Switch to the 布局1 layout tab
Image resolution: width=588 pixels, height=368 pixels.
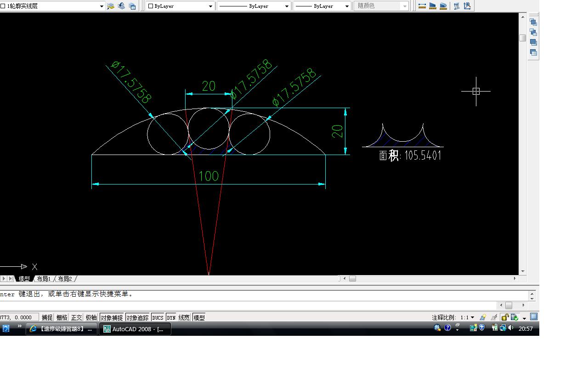pos(44,279)
